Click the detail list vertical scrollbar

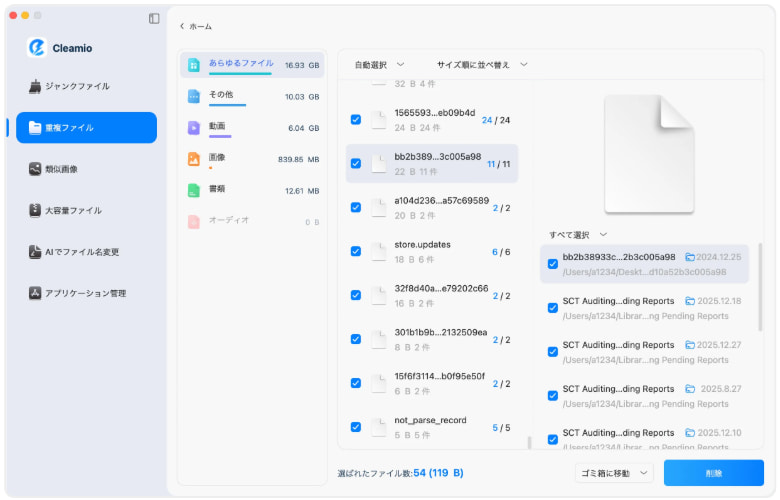760,287
